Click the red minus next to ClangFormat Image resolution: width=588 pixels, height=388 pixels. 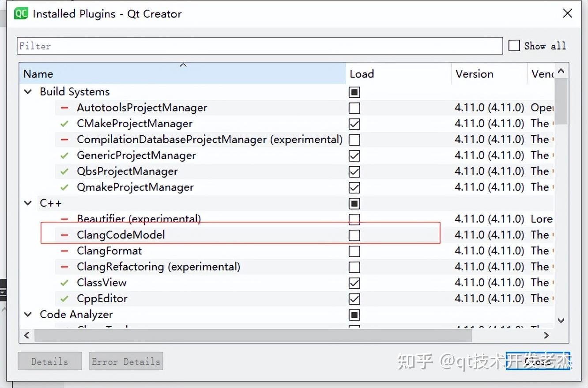coord(64,251)
